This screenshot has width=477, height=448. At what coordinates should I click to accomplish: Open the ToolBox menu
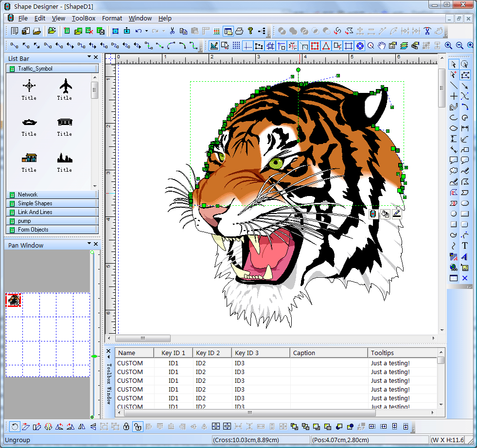click(x=84, y=18)
